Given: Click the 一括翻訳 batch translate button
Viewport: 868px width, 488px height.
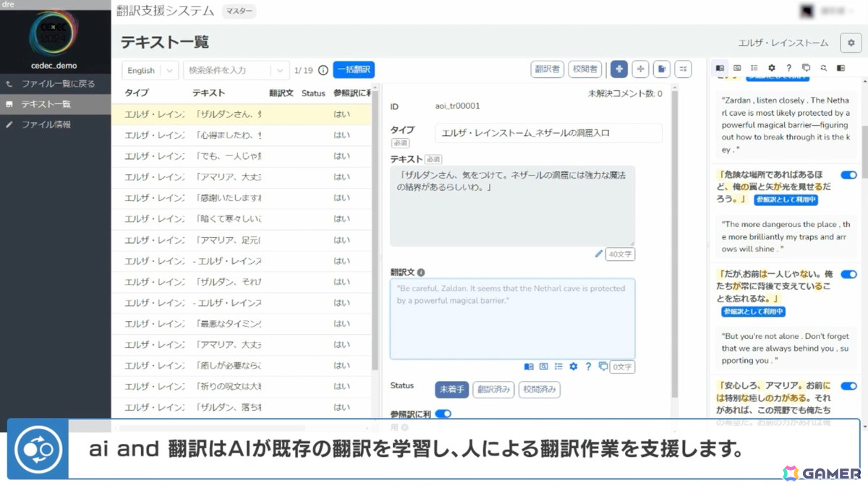Looking at the screenshot, I should click(354, 70).
